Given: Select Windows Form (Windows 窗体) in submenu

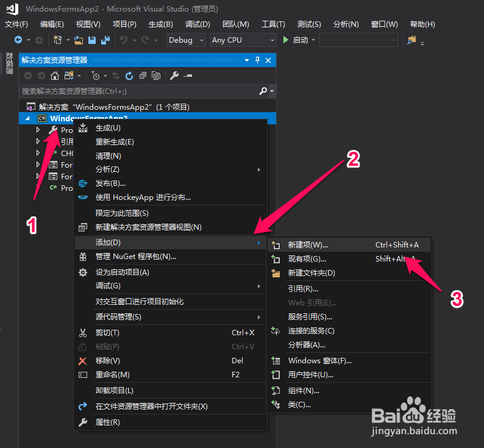Looking at the screenshot, I should pos(349,361).
